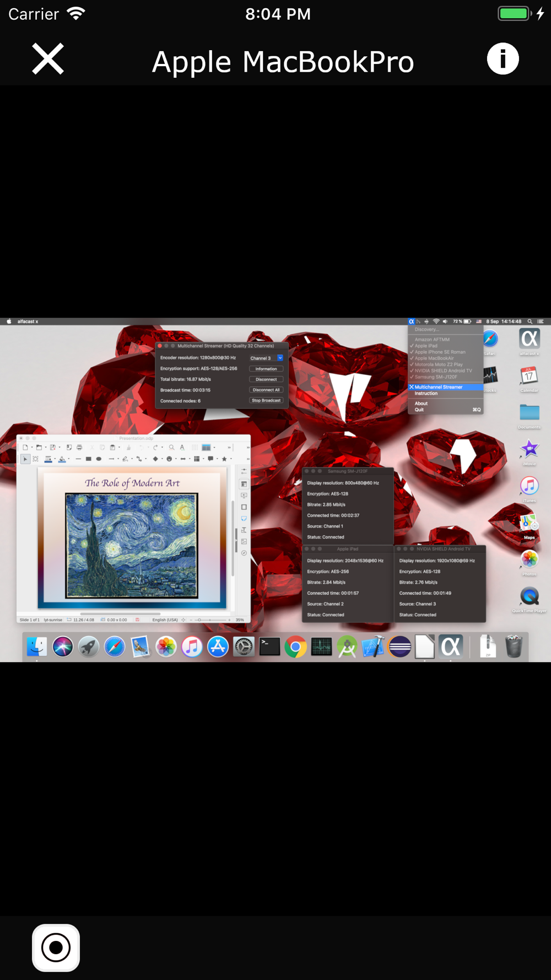This screenshot has width=551, height=980.
Task: Click the 35% zoom level in the status bar
Action: [240, 620]
